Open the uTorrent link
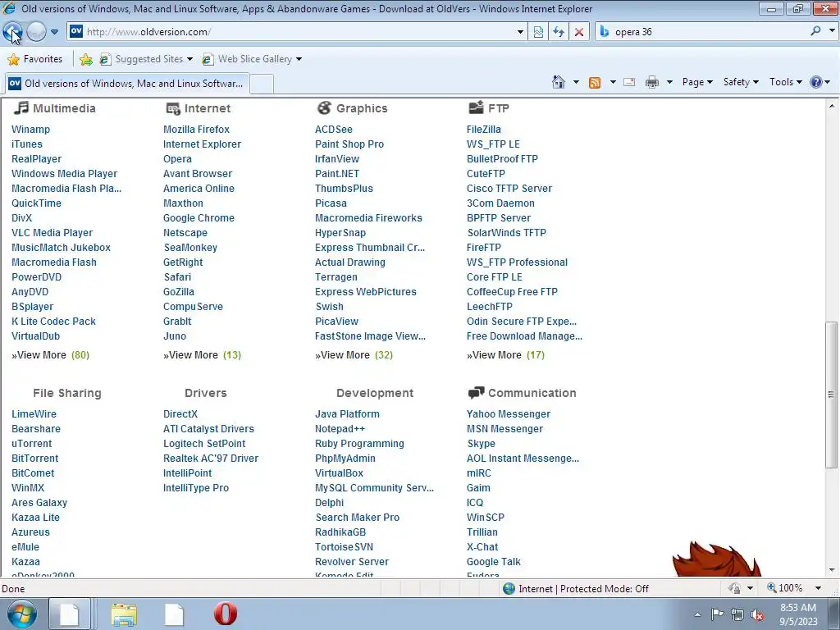 [x=32, y=444]
